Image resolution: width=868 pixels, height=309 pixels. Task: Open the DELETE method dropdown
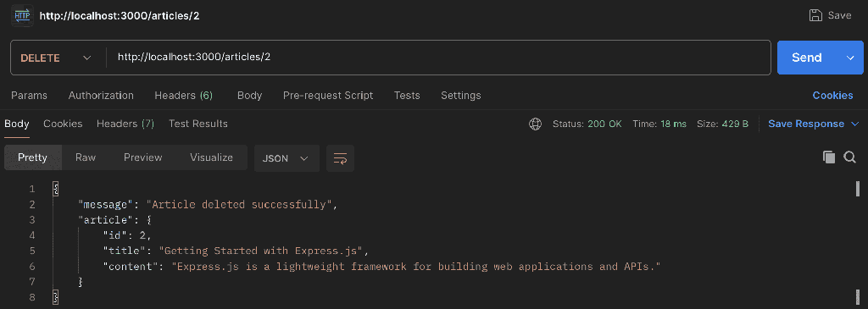click(x=56, y=58)
